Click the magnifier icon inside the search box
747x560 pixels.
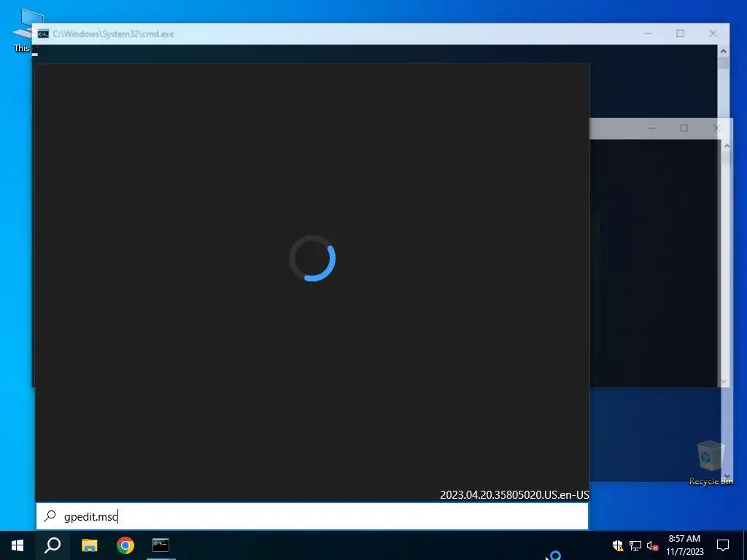[50, 516]
